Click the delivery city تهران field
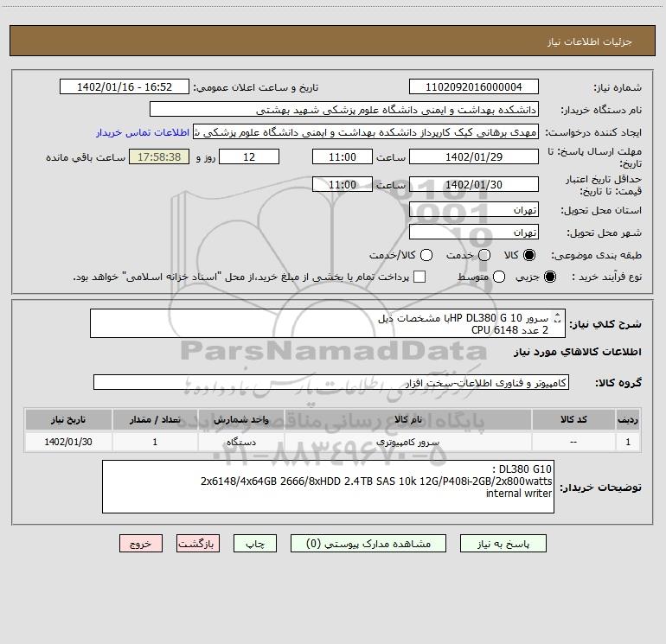Image resolution: width=666 pixels, height=644 pixels. pos(474,232)
